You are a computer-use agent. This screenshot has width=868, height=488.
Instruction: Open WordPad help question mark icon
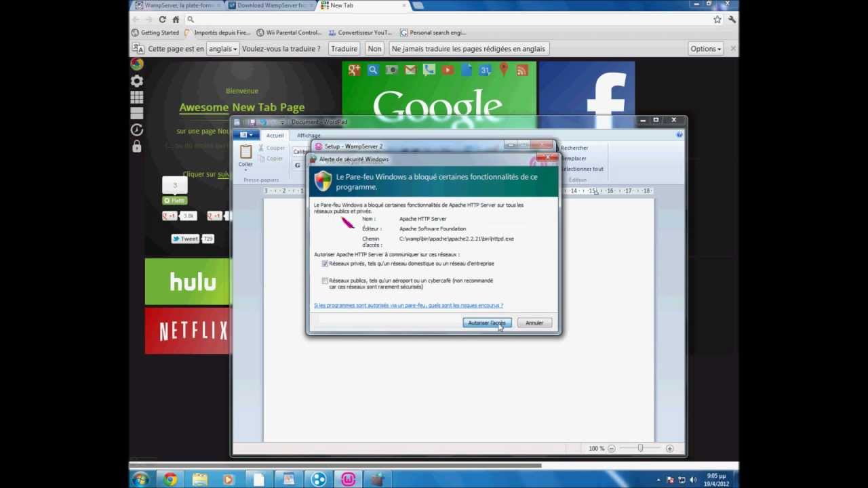tap(679, 135)
